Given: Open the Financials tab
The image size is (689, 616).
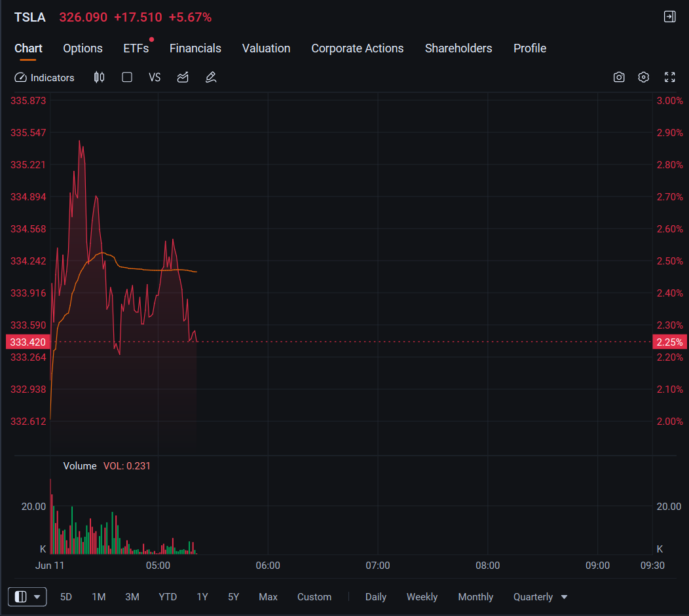Looking at the screenshot, I should [196, 48].
